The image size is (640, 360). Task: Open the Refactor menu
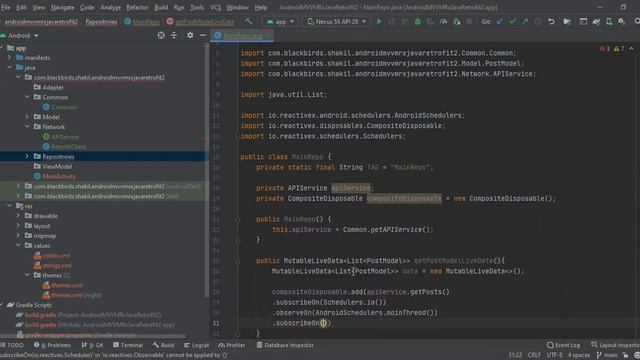click(137, 7)
